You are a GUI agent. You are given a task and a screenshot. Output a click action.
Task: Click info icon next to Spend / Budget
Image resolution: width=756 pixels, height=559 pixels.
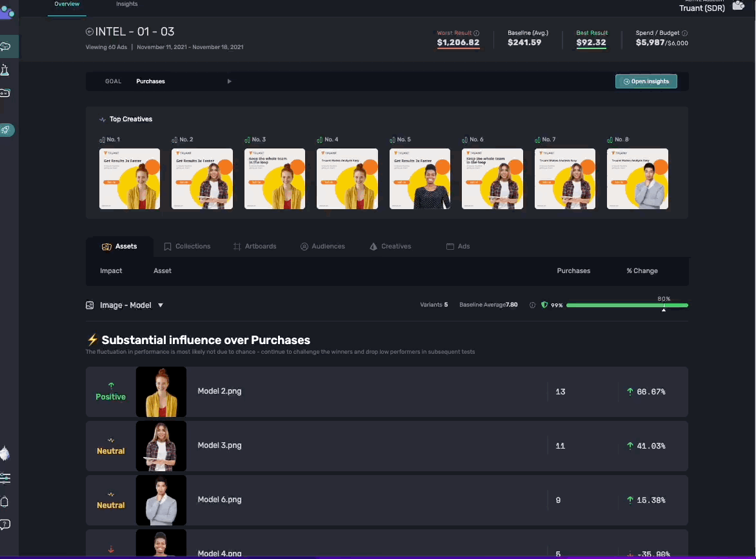click(684, 33)
